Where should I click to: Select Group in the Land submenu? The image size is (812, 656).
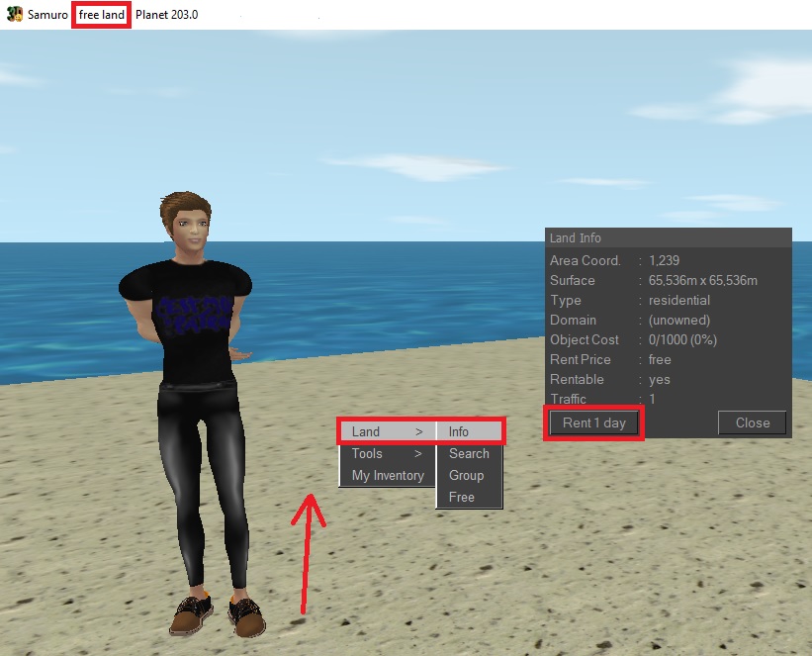pyautogui.click(x=466, y=475)
